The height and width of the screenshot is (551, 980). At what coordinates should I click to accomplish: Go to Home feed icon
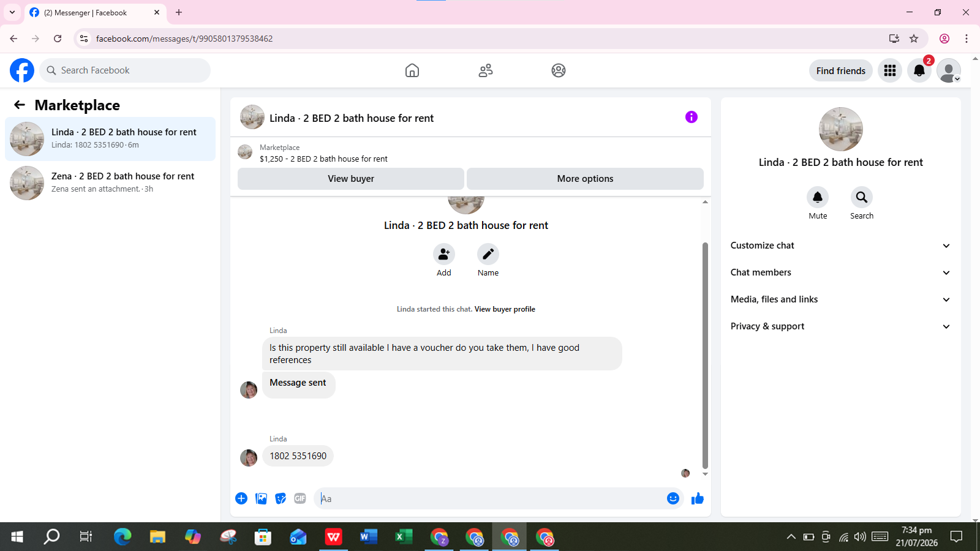(412, 70)
